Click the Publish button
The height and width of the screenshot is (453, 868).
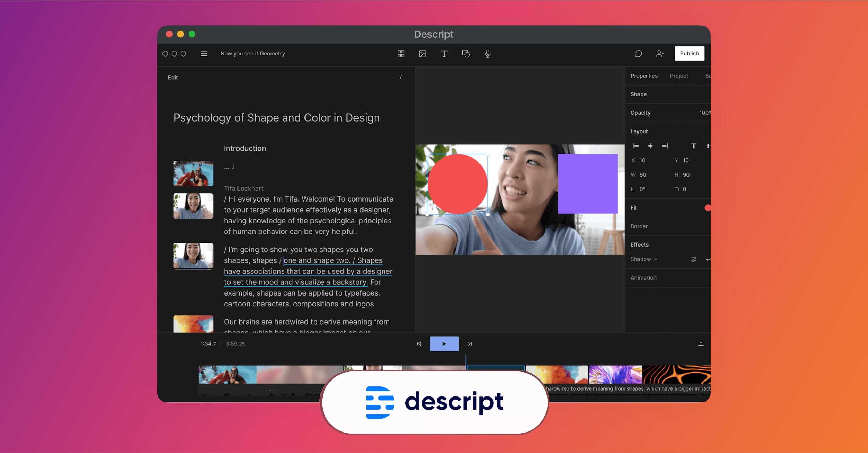[x=689, y=54]
